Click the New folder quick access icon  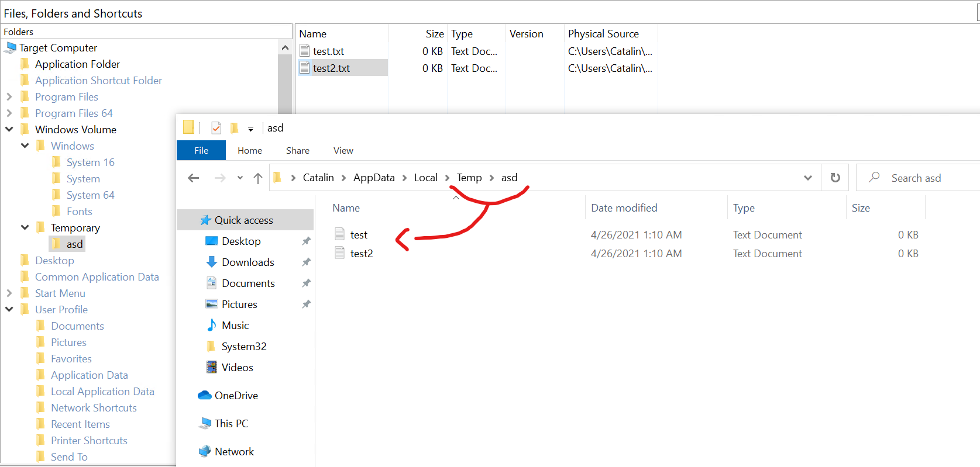coord(234,128)
